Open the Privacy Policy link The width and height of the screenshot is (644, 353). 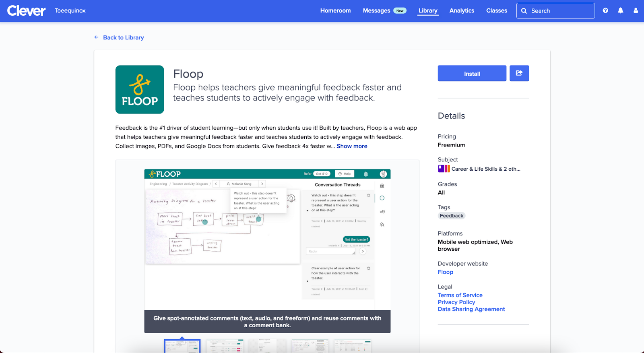coord(456,302)
